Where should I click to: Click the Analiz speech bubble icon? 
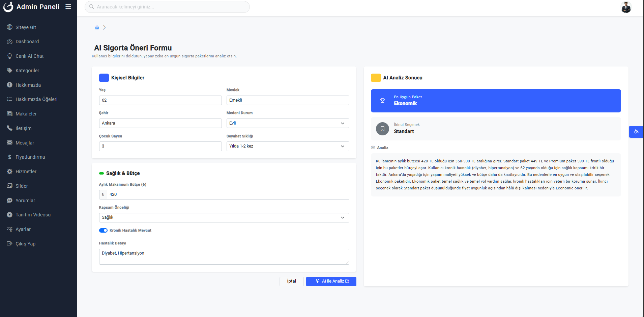[373, 148]
